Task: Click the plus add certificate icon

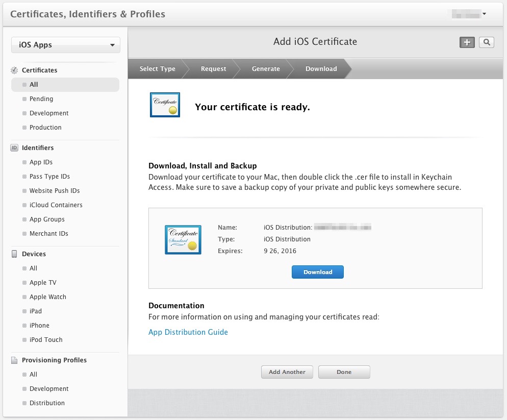Action: click(x=467, y=42)
